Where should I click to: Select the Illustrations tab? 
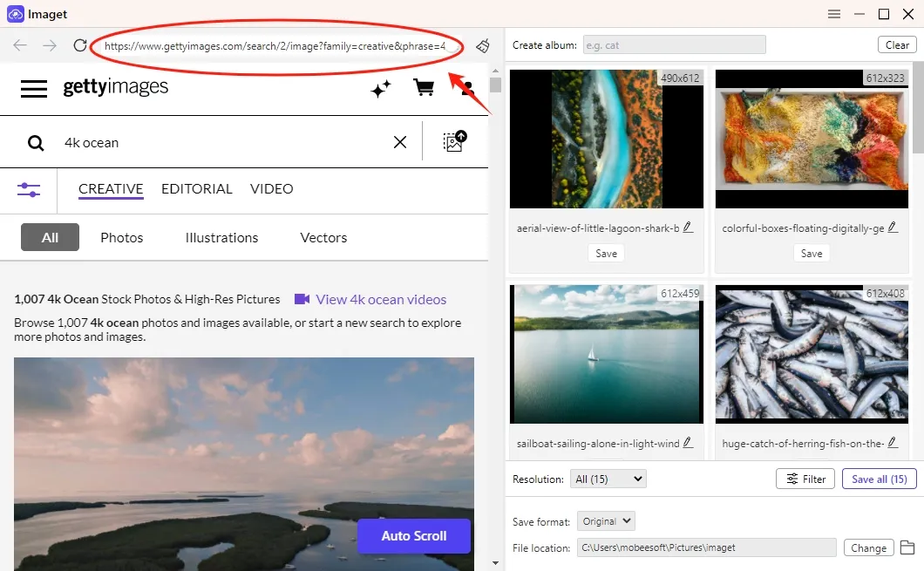pyautogui.click(x=221, y=237)
